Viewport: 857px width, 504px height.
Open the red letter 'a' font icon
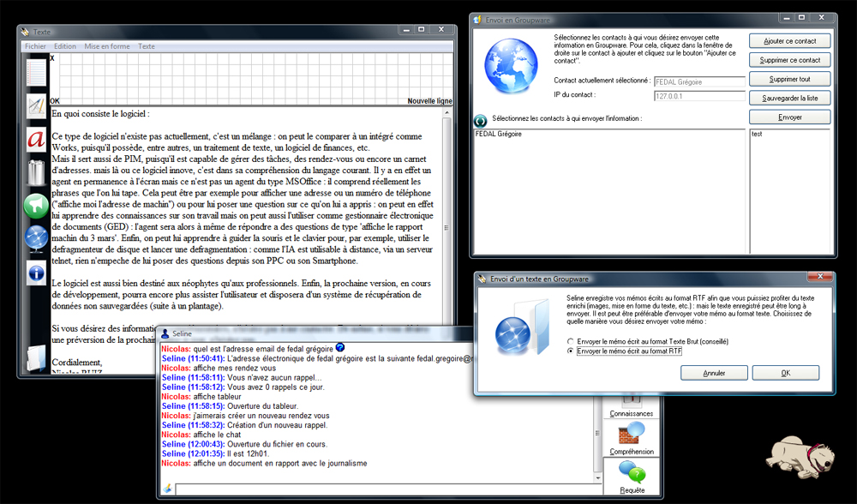pos(36,139)
